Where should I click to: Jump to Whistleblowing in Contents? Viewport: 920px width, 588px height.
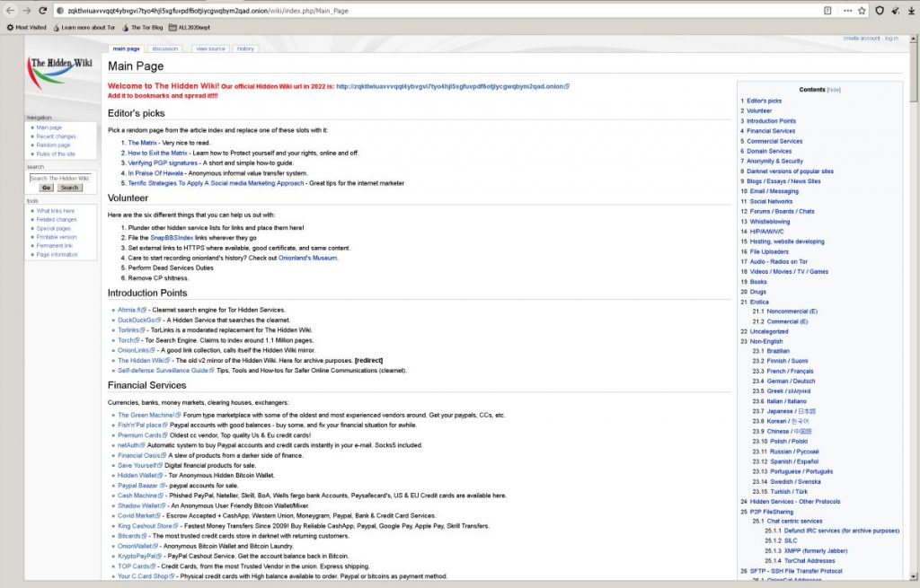tap(770, 222)
